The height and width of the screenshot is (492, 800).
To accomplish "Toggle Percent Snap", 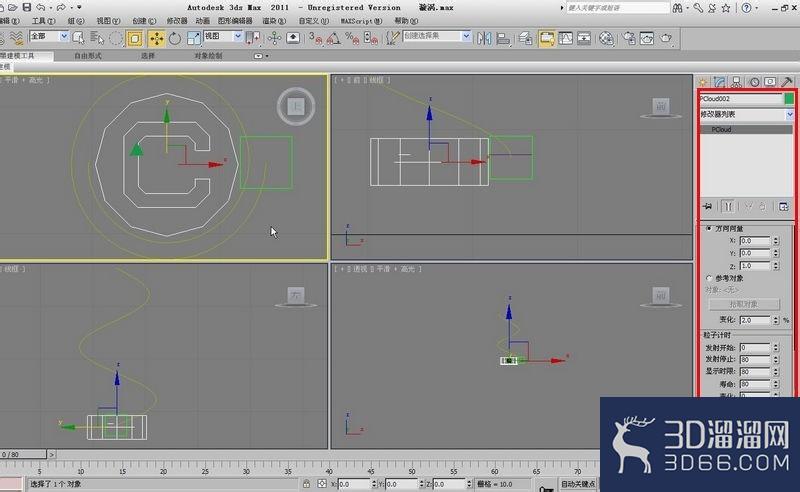I will click(x=352, y=38).
